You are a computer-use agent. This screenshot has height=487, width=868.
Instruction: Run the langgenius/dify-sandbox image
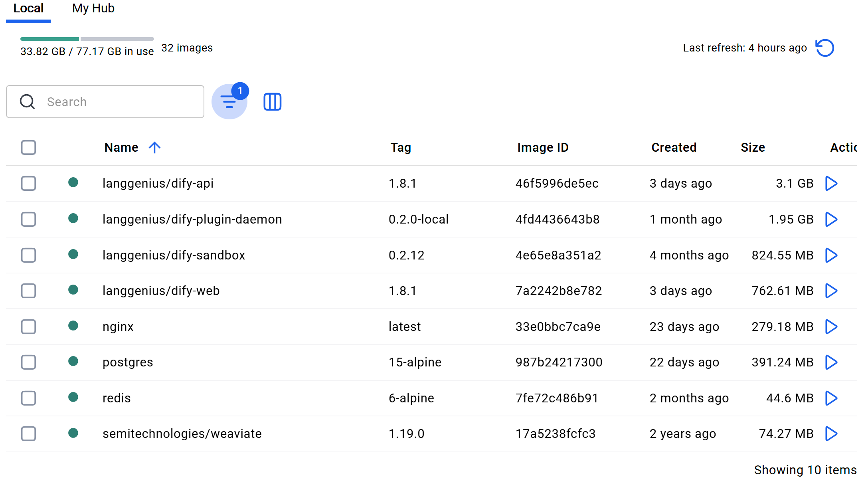831,255
